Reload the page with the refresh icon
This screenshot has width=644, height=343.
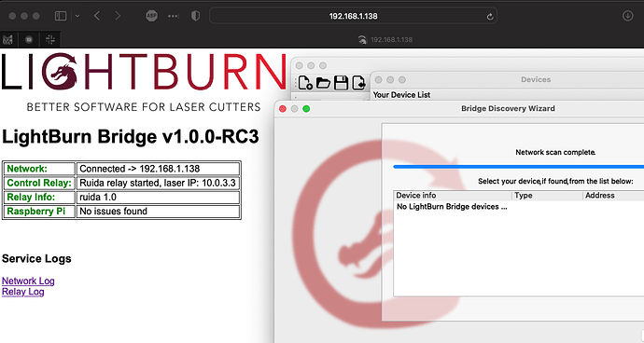pos(490,17)
